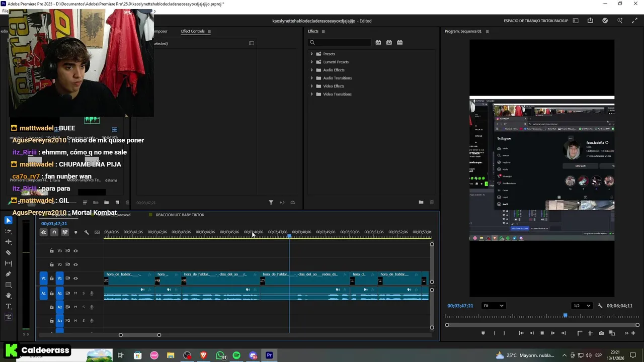Select ESPACIO DE TRABAJO TIKTOK BACKUP workspace
Screen dimensions: 644x362
[536, 21]
